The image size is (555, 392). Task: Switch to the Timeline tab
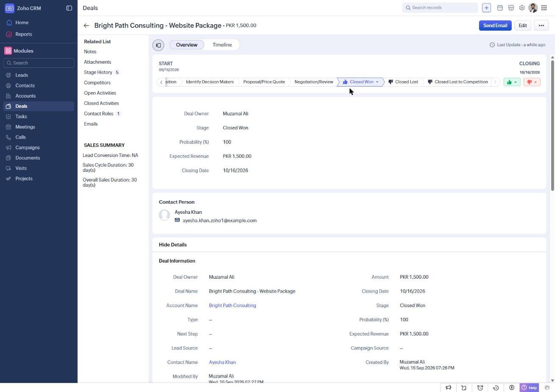(x=222, y=45)
